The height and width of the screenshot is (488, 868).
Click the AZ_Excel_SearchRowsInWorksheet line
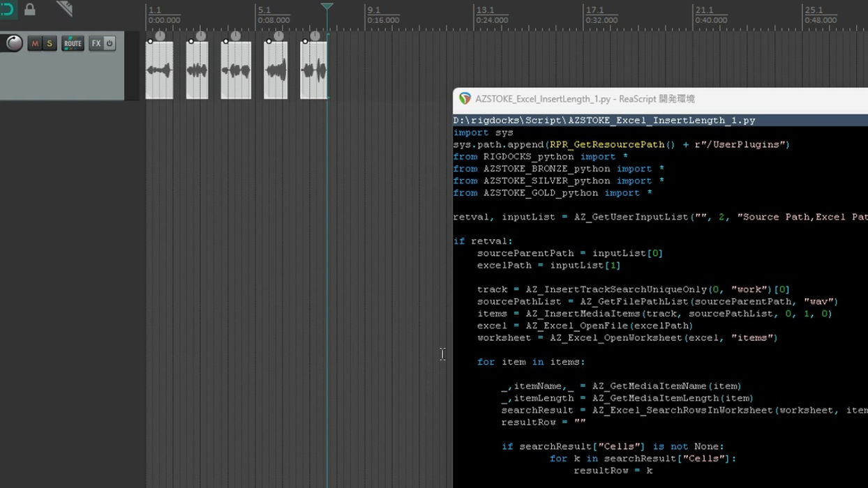[x=684, y=410]
